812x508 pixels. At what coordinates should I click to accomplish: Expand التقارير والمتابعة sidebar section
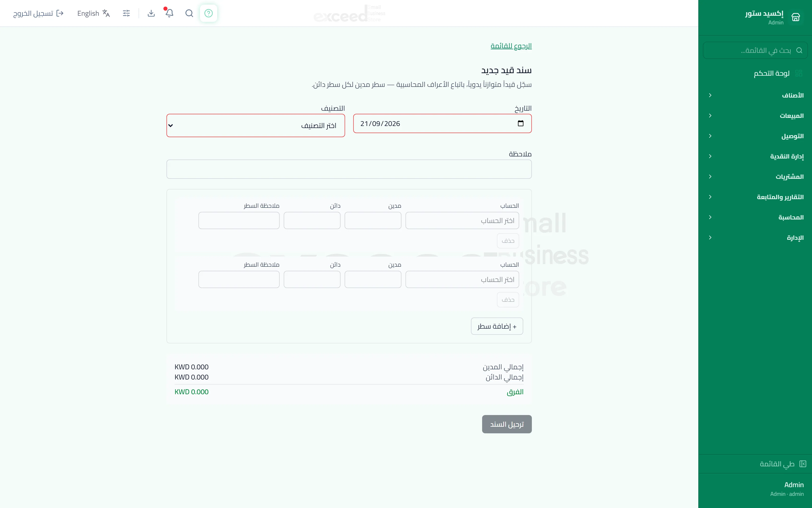(x=755, y=197)
